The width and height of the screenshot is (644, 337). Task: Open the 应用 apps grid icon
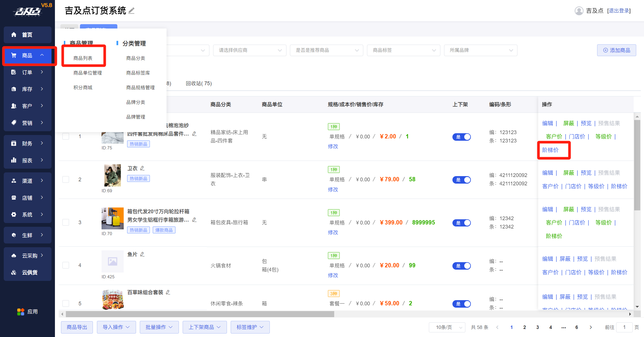(21, 312)
